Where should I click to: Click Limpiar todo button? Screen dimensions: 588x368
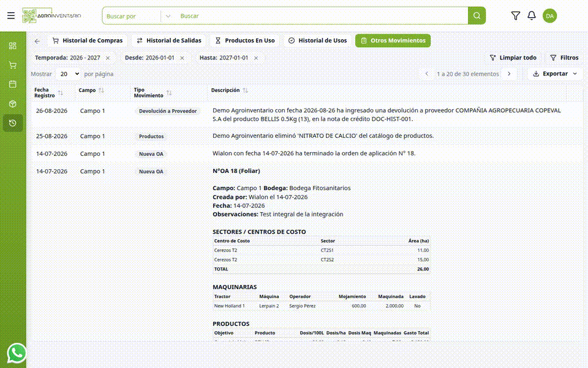513,58
